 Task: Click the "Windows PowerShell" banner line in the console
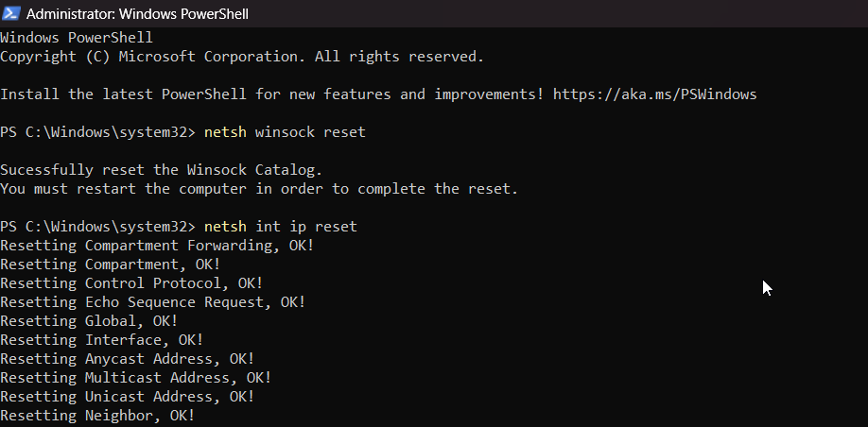click(76, 38)
